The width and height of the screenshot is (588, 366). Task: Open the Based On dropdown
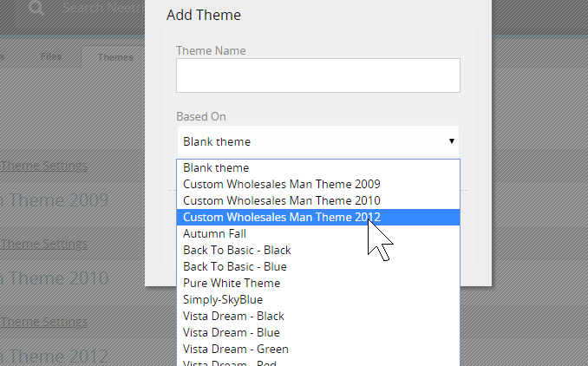(x=317, y=141)
